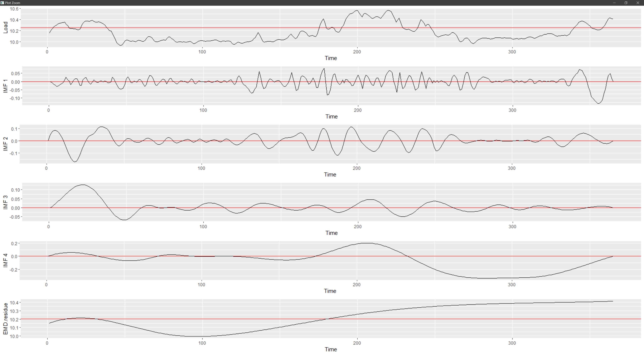Click the 300 x-axis tick of IMF 2 plot
The image size is (644, 355).
click(512, 168)
